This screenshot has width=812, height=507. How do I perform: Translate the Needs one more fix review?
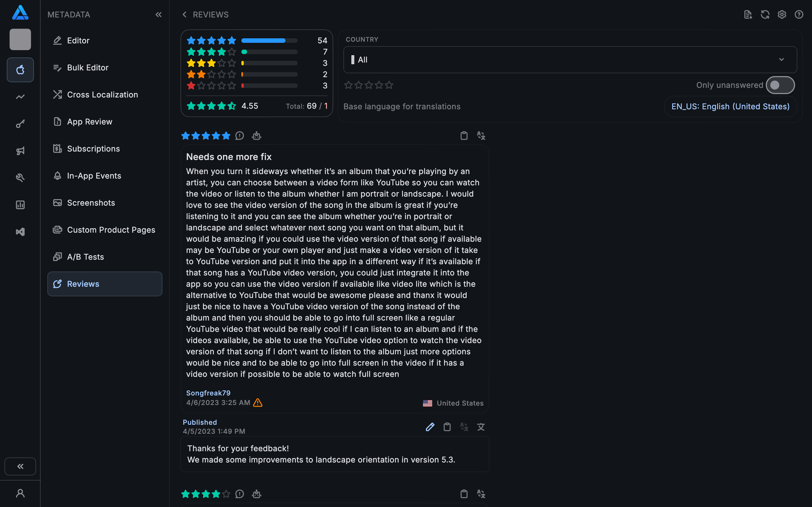481,136
